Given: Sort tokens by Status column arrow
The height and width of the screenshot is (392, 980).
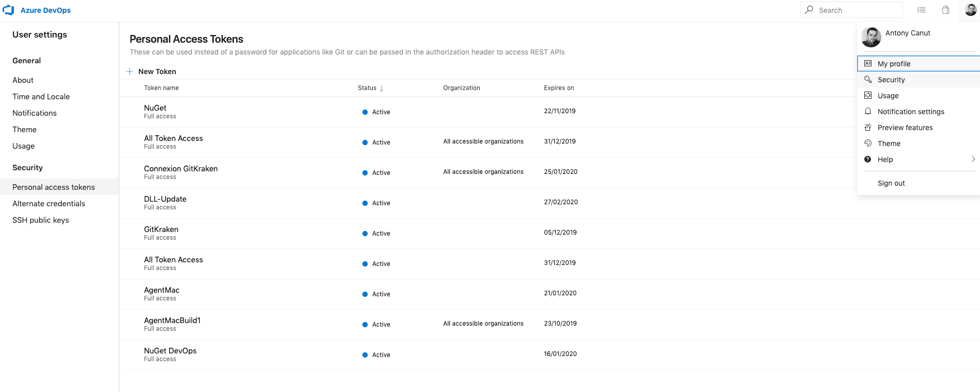Looking at the screenshot, I should (382, 88).
